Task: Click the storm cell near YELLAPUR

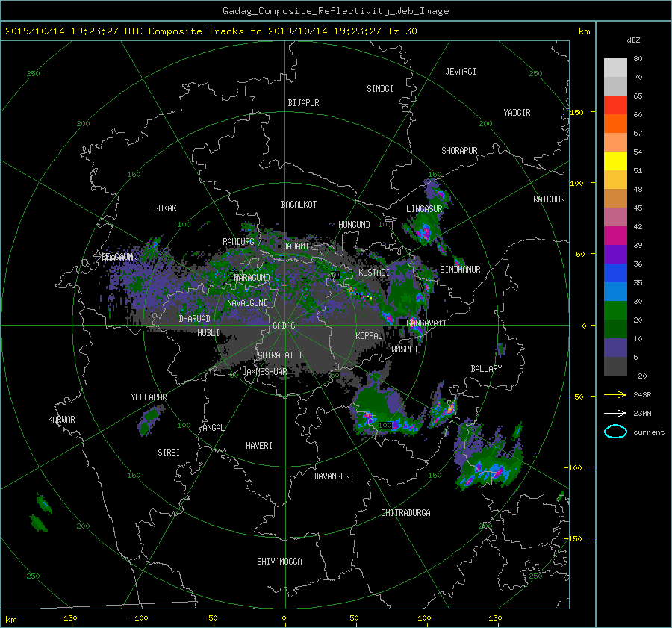Action: coord(149,420)
